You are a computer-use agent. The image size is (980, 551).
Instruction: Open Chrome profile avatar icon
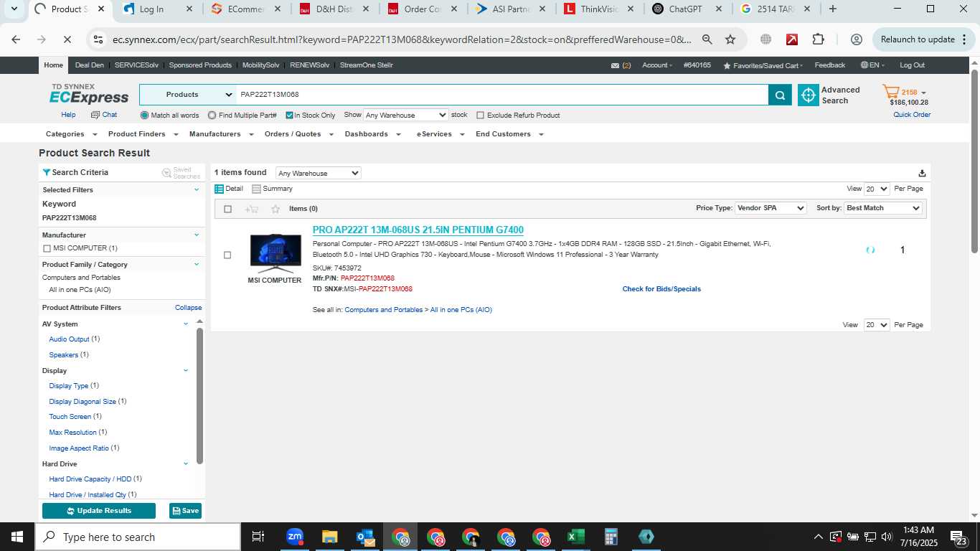coord(856,39)
